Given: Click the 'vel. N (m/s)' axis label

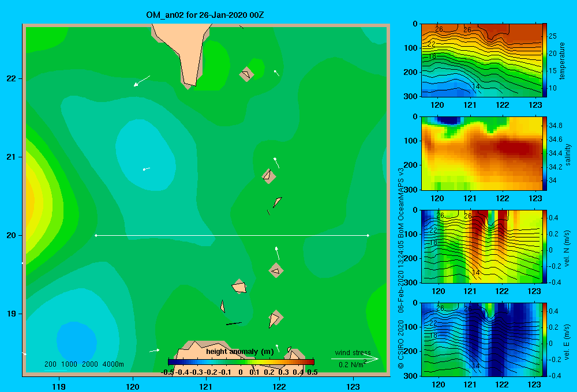Looking at the screenshot, I should [x=567, y=248].
